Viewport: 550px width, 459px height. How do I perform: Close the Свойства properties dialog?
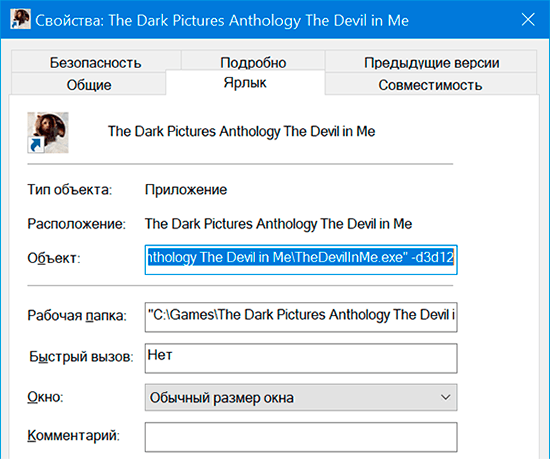click(x=528, y=20)
